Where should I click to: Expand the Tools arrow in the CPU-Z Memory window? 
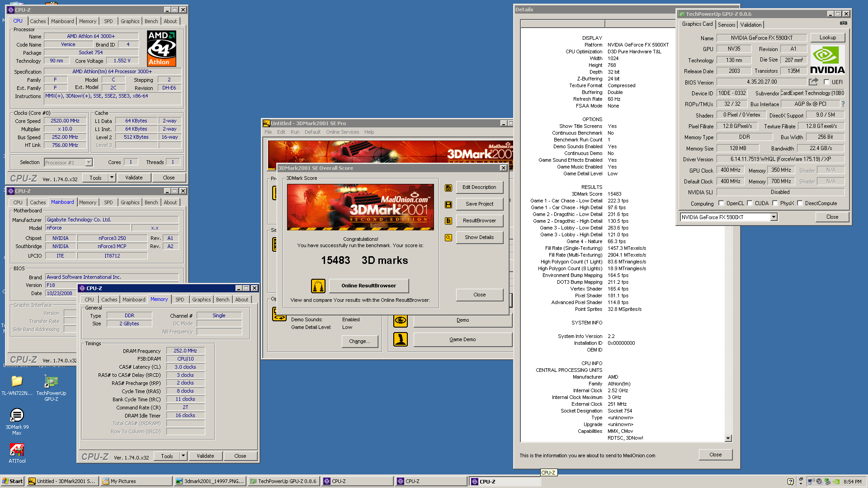pos(183,456)
